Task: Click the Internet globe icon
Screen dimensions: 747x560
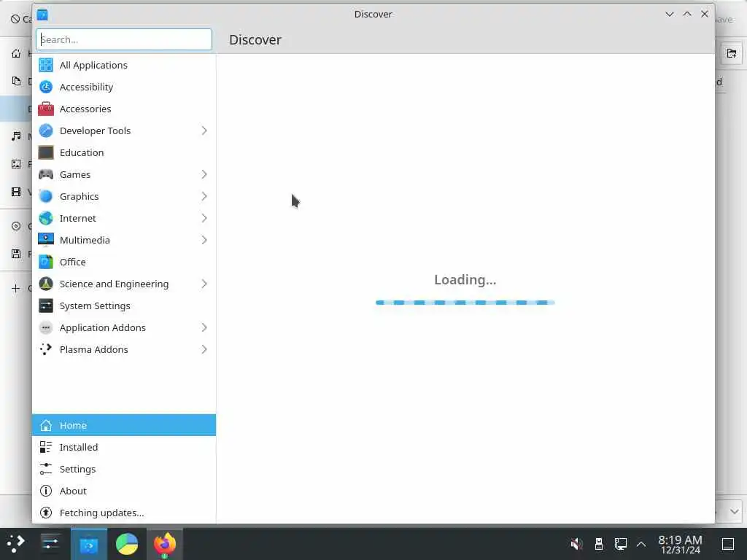Action: tap(46, 218)
